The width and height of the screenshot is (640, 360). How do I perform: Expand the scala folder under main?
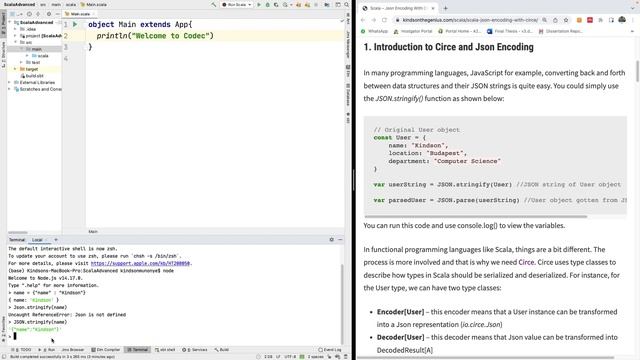click(x=27, y=56)
